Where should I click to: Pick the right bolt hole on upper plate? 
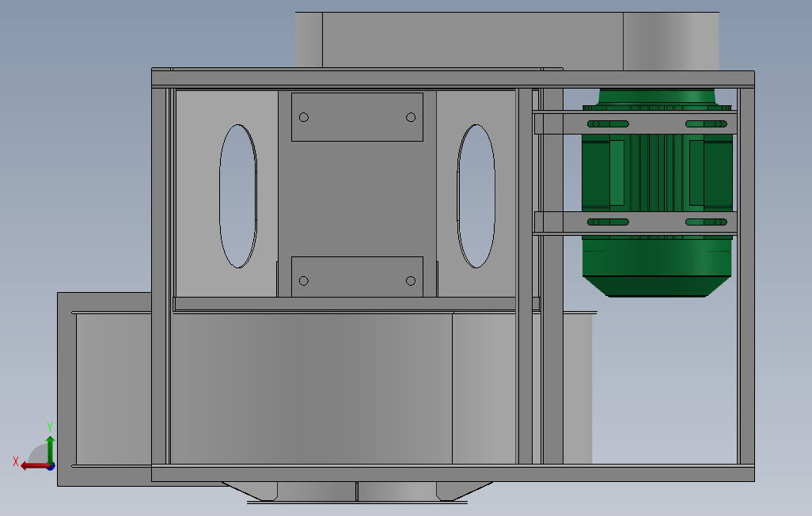pos(411,117)
